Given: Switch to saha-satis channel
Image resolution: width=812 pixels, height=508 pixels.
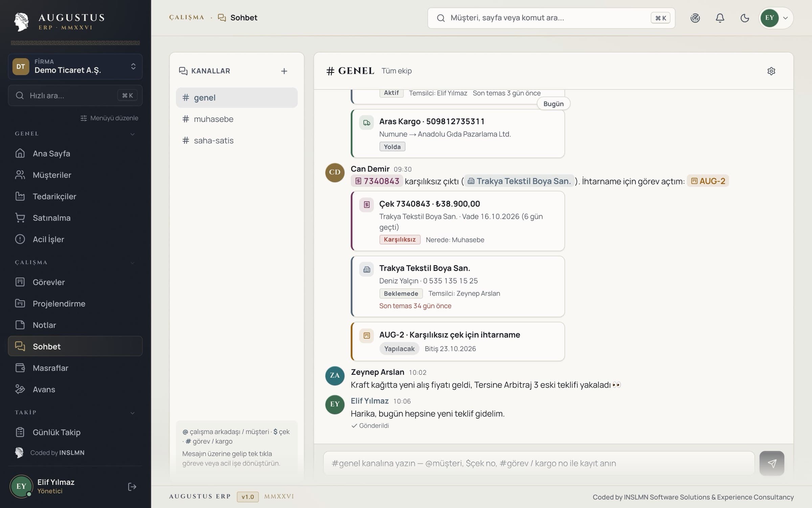Looking at the screenshot, I should (x=236, y=140).
